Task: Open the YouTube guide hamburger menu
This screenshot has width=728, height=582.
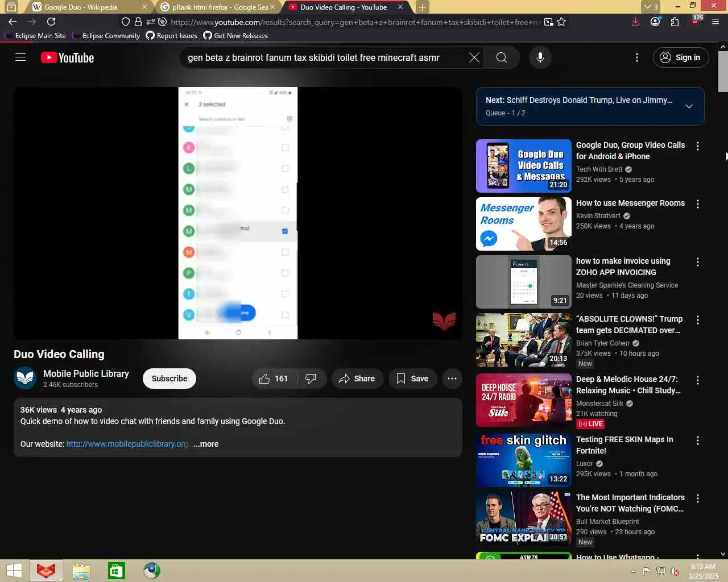Action: (20, 57)
